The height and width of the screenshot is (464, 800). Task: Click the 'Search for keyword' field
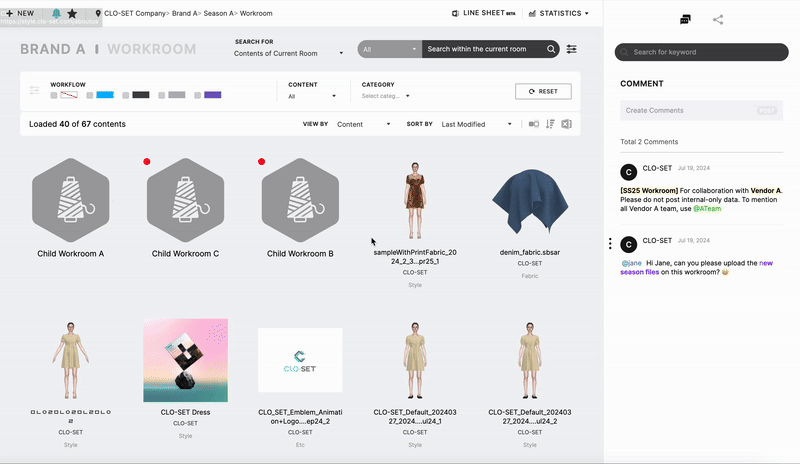pos(702,52)
